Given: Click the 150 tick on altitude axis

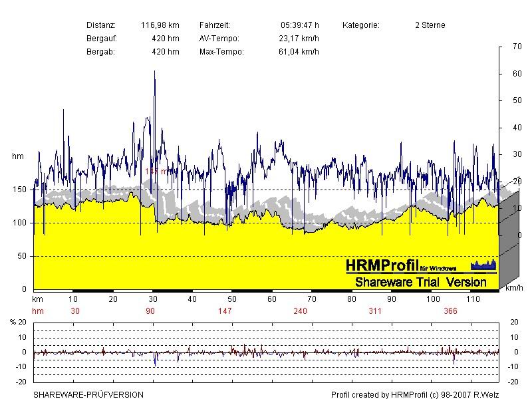Looking at the screenshot, I should point(19,190).
